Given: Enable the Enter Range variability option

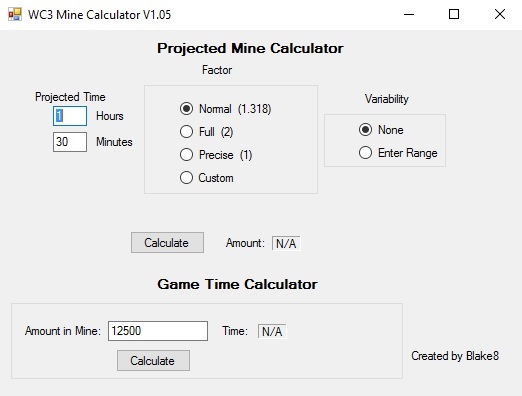Looking at the screenshot, I should pos(398,153).
